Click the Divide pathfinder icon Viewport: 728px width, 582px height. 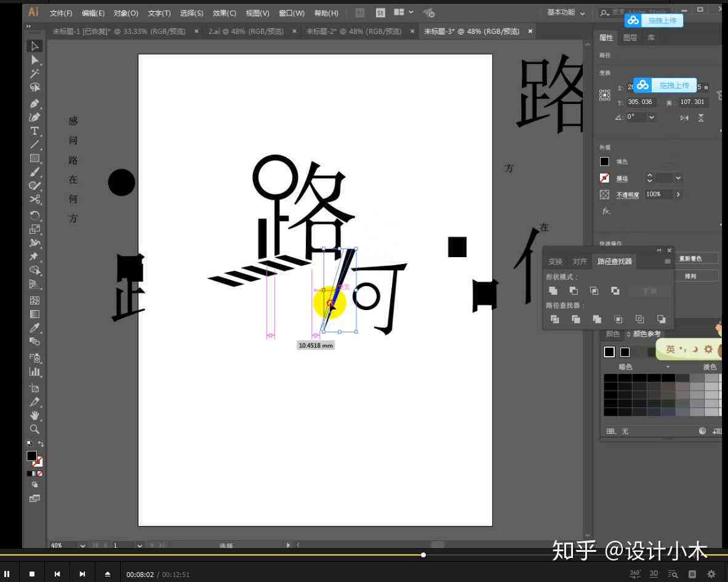click(x=555, y=319)
